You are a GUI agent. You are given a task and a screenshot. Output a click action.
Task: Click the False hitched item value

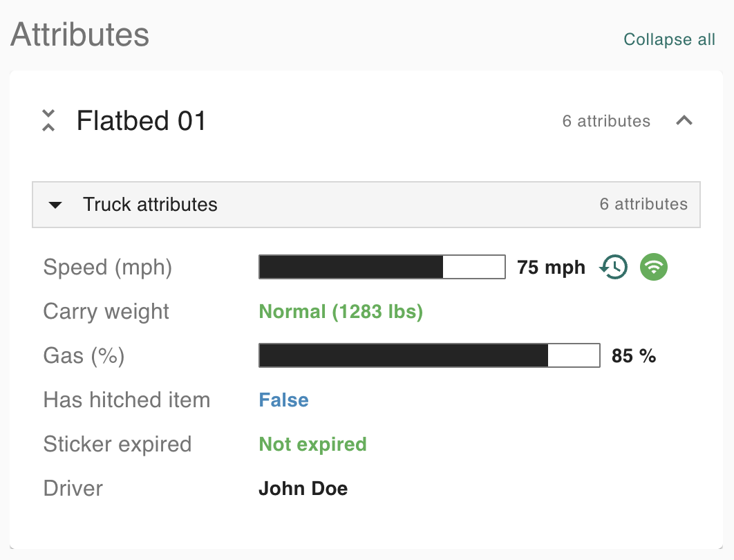[x=283, y=400]
